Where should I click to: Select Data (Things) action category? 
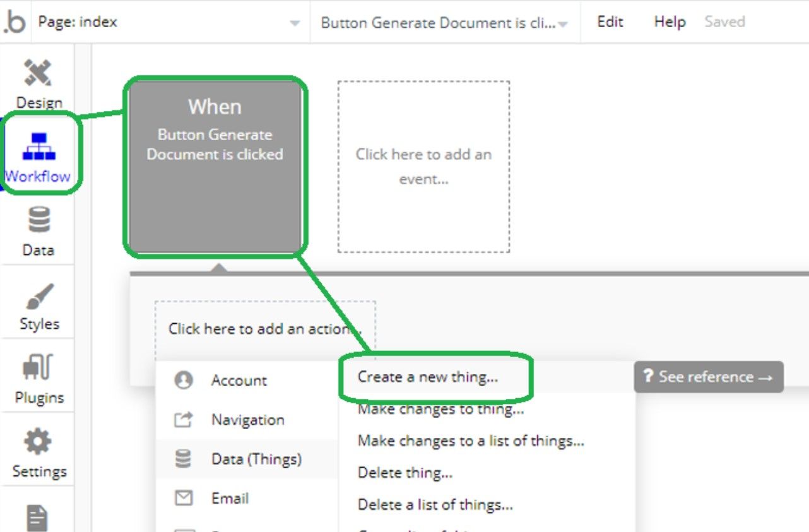(247, 459)
